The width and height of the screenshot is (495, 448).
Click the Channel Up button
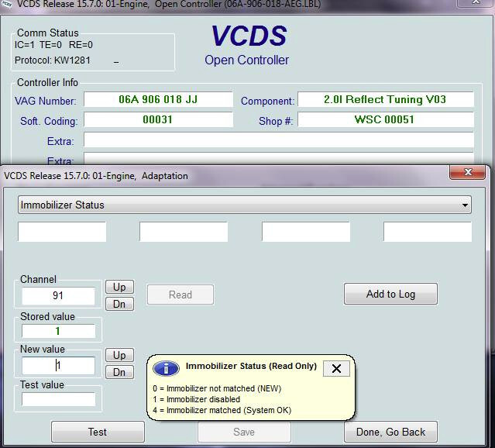click(119, 287)
